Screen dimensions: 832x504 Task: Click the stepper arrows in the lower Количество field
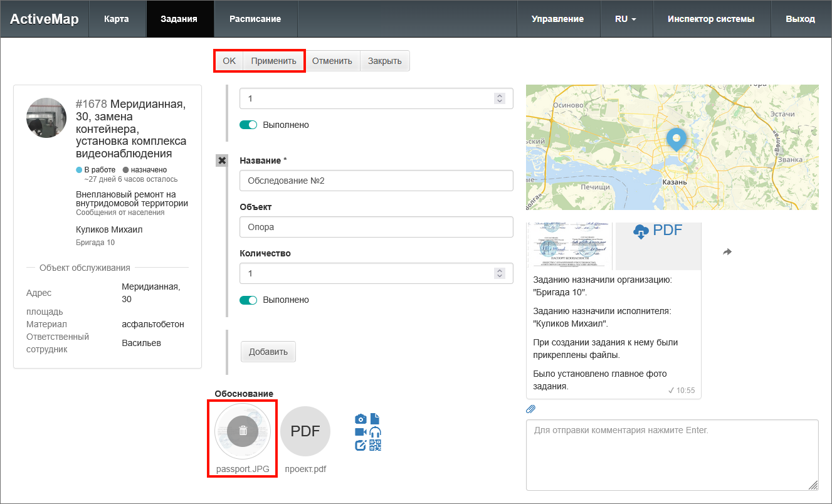(x=499, y=273)
